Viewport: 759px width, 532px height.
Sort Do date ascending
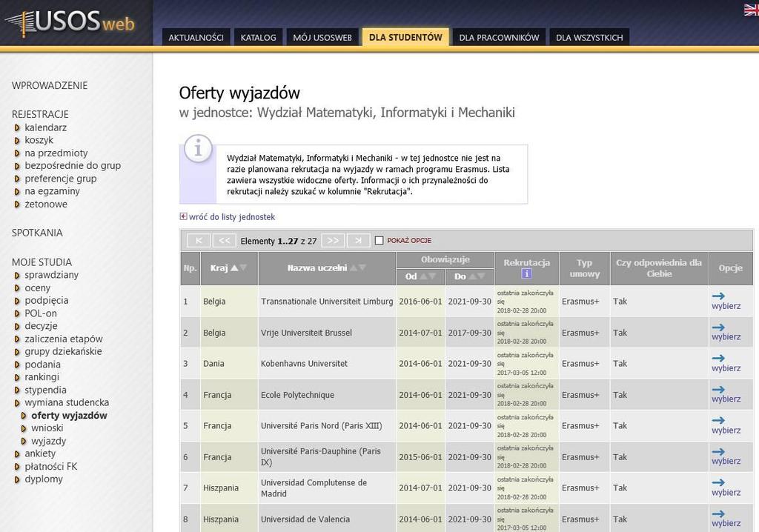tap(472, 276)
